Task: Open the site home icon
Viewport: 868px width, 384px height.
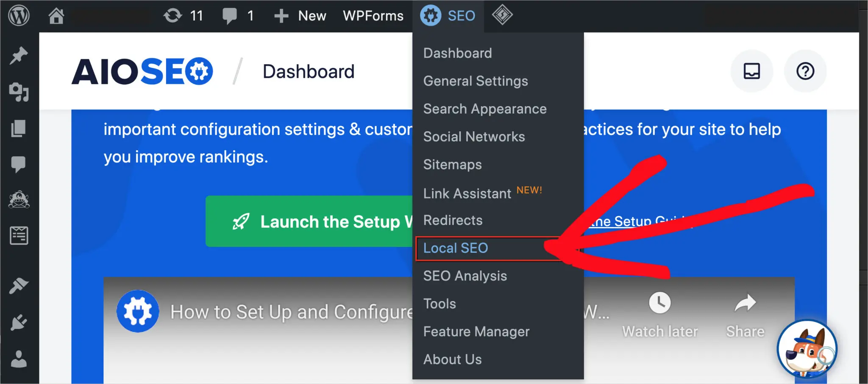Action: [x=56, y=16]
